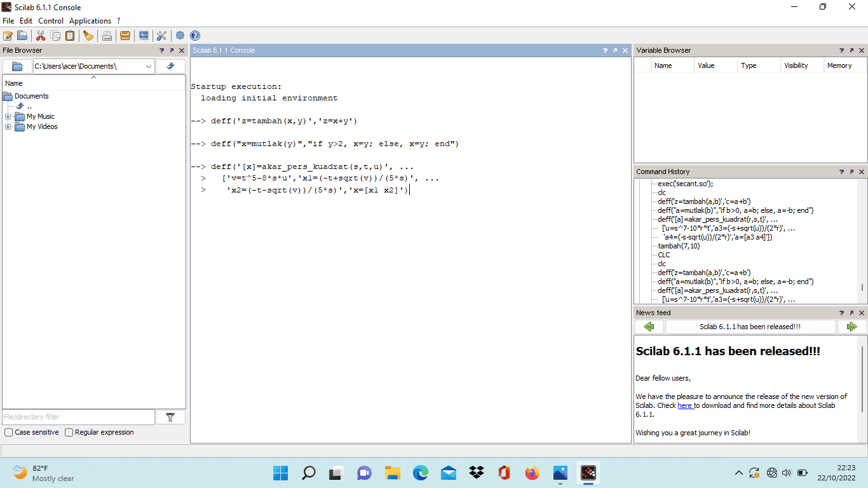Close the News feed panel

pyautogui.click(x=862, y=313)
